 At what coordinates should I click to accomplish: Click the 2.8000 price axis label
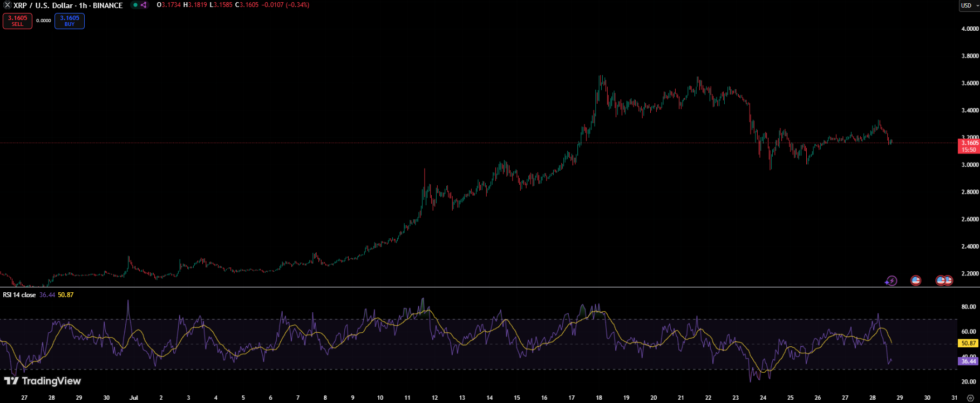[970, 192]
